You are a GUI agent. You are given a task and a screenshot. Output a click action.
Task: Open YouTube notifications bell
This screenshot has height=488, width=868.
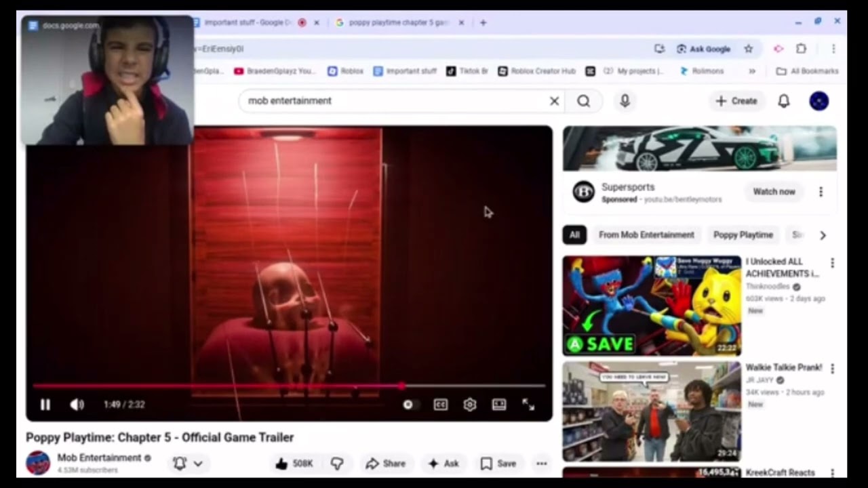pos(784,101)
